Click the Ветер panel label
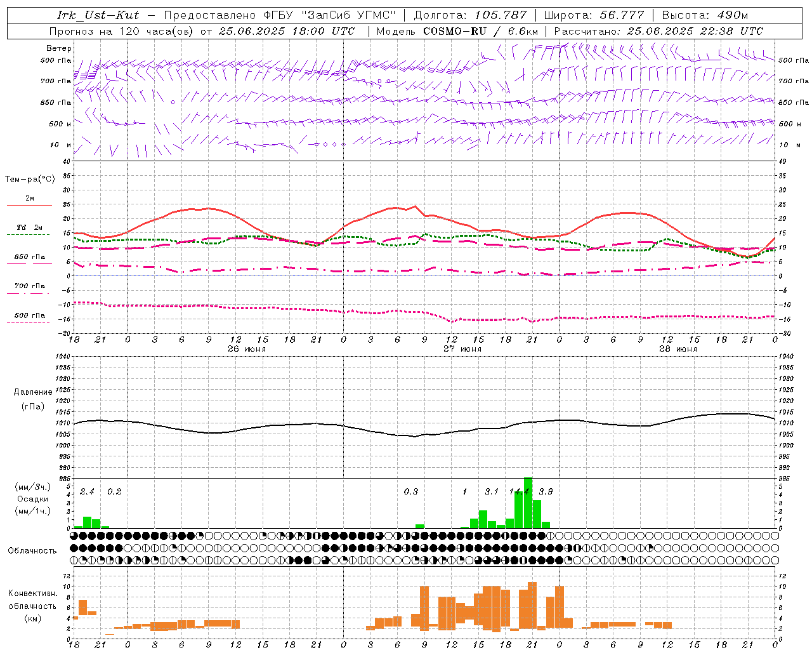Screen dimensions: 812x650 (x=59, y=48)
